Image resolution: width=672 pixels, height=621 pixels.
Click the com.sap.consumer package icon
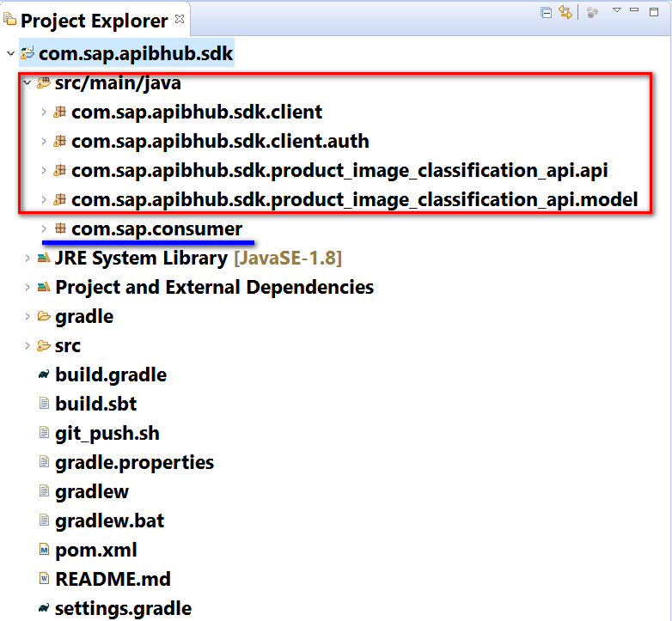(x=60, y=228)
